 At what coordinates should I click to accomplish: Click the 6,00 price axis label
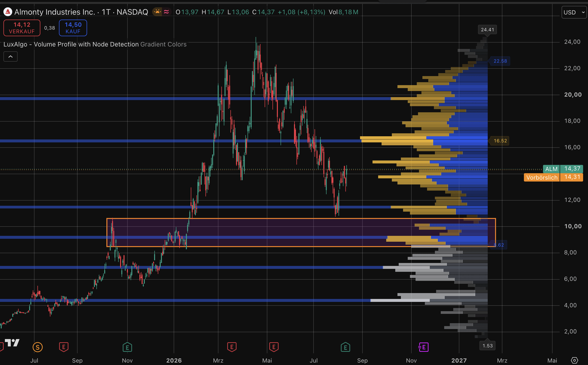tap(570, 279)
